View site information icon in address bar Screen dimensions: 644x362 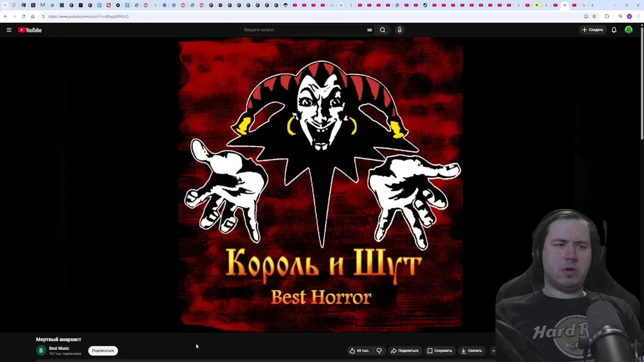click(43, 16)
